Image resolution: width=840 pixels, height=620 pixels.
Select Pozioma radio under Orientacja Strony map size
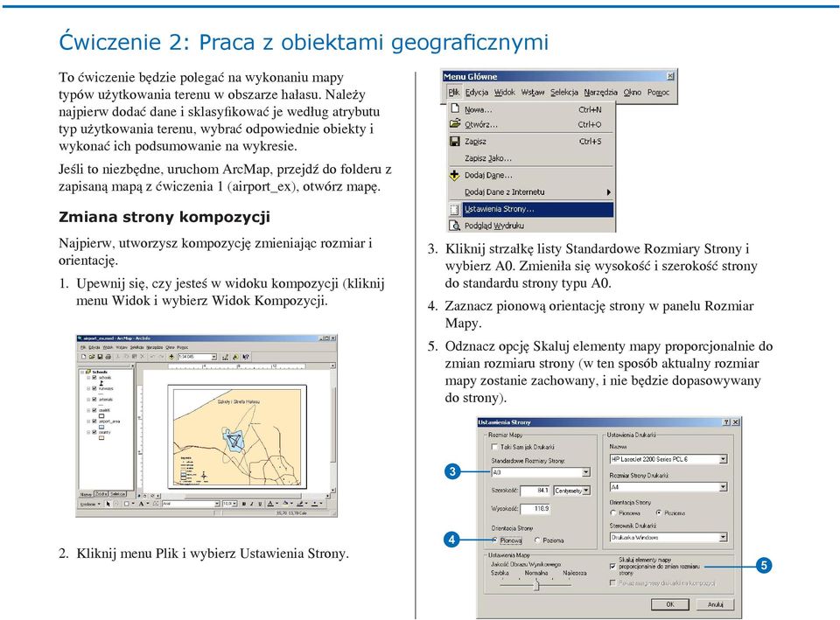point(537,540)
